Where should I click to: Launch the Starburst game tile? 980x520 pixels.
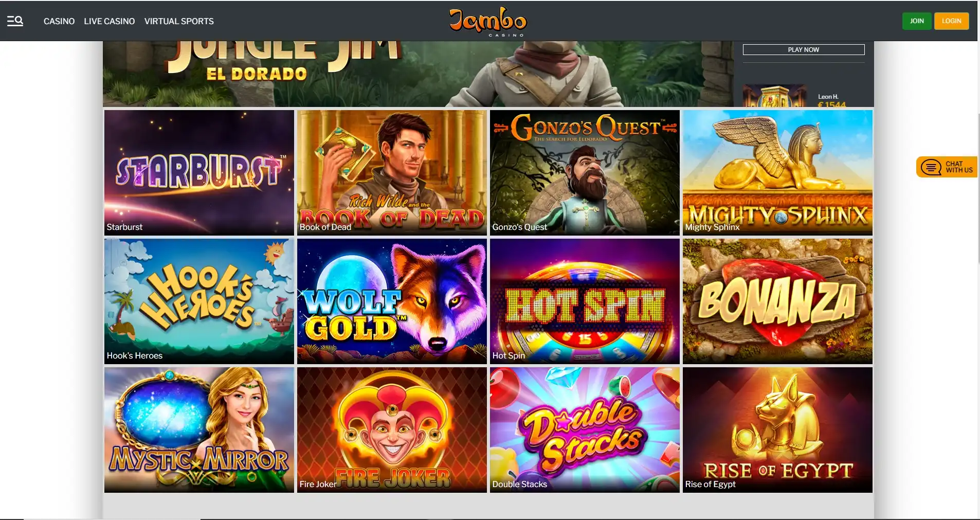pyautogui.click(x=199, y=172)
